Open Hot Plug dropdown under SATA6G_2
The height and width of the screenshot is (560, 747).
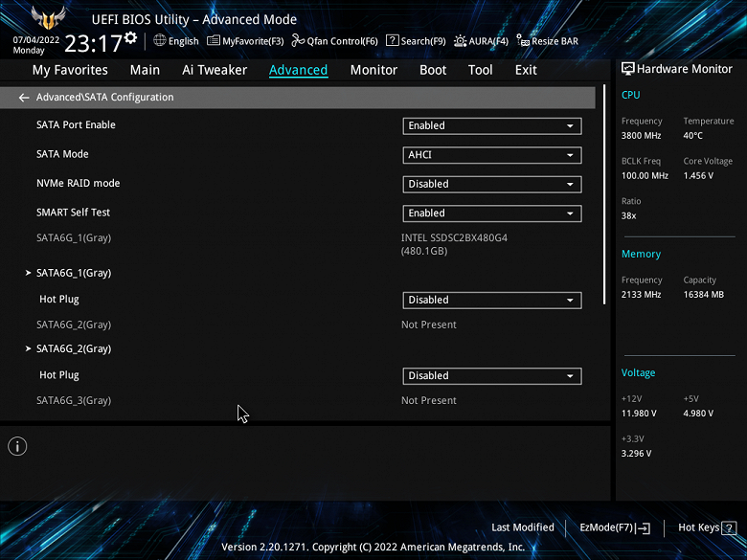[492, 375]
